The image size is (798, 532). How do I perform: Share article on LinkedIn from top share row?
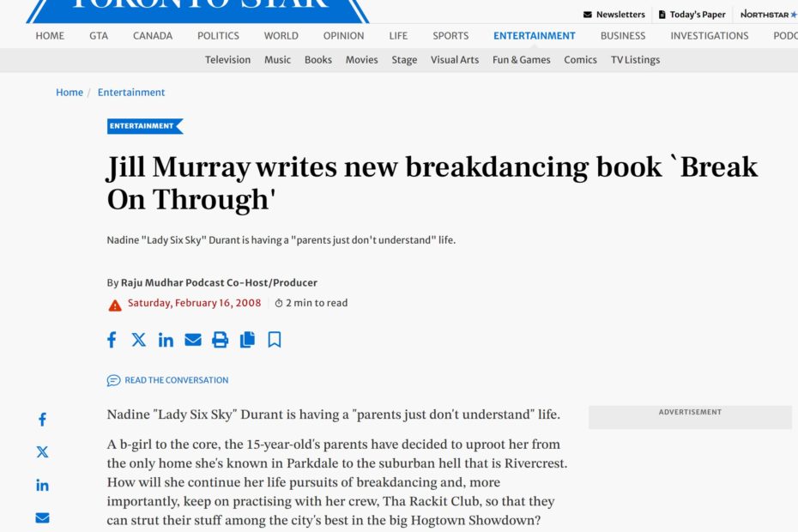coord(166,340)
